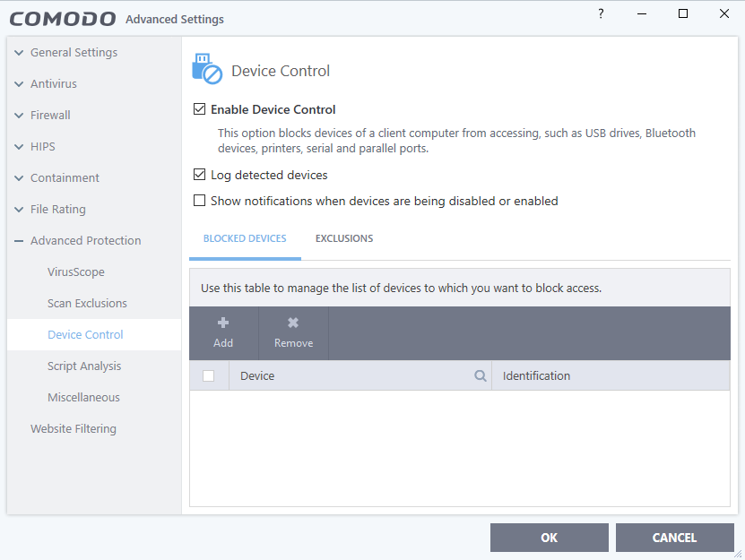The width and height of the screenshot is (745, 560).
Task: Open Script Analysis in the sidebar
Action: [x=84, y=366]
